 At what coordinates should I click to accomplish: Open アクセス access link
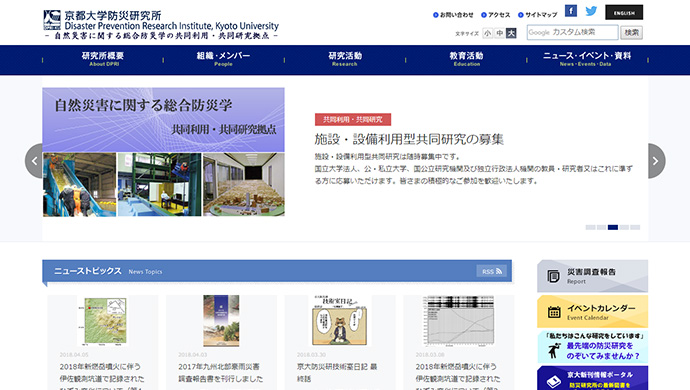495,15
